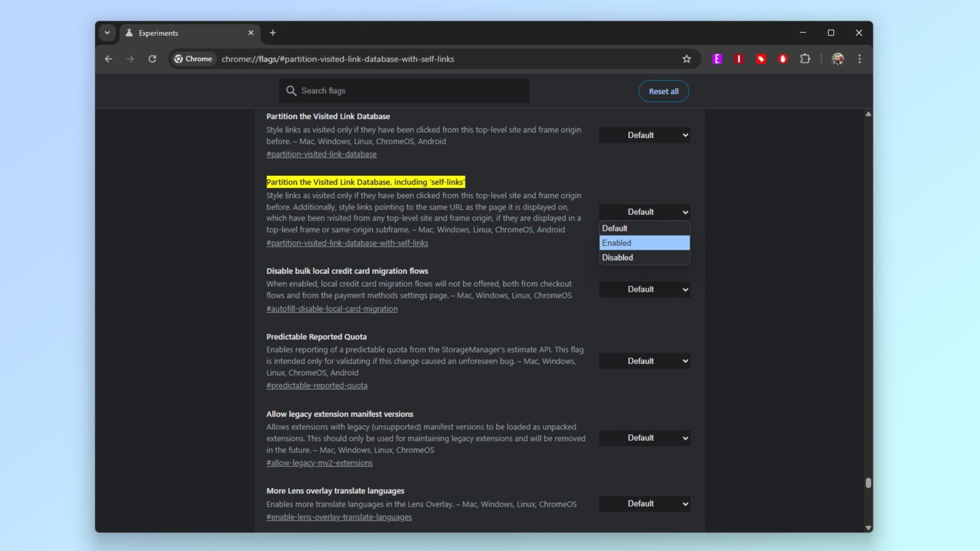The image size is (980, 551).
Task: Focus the Search flags input field
Action: tap(404, 91)
